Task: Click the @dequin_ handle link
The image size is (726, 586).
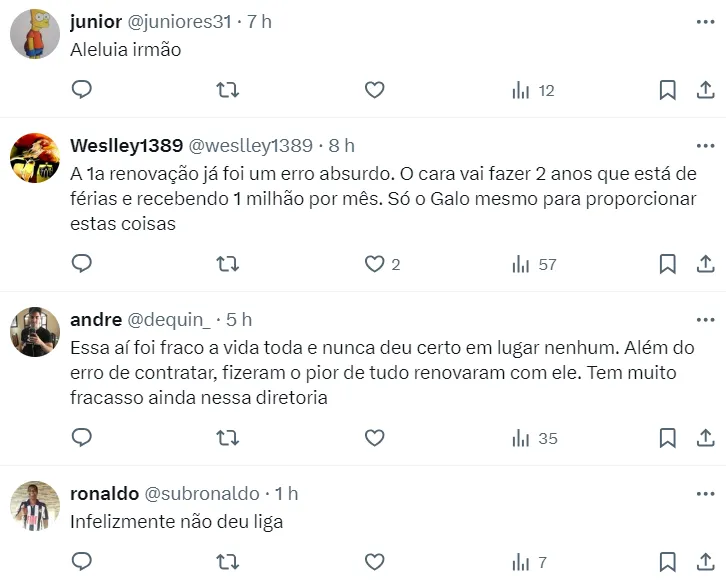Action: point(169,320)
